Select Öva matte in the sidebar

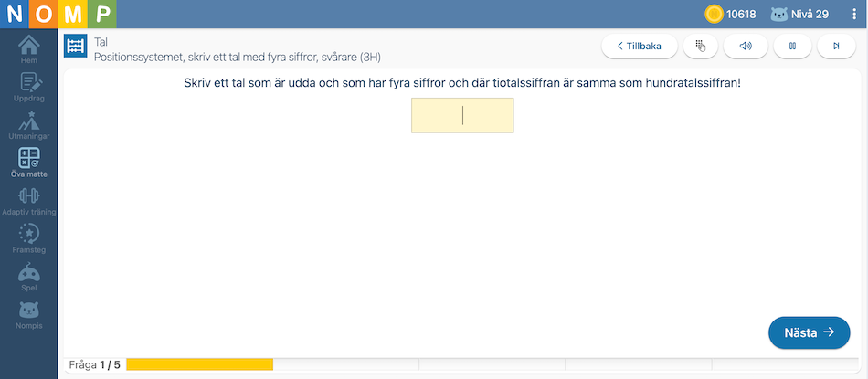point(29,163)
